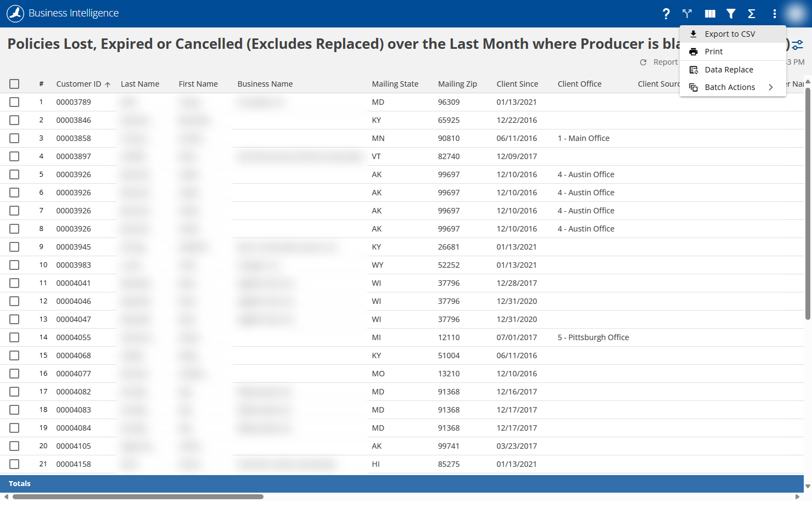Expand the Batch Actions submenu arrow
The height and width of the screenshot is (508, 812).
771,87
